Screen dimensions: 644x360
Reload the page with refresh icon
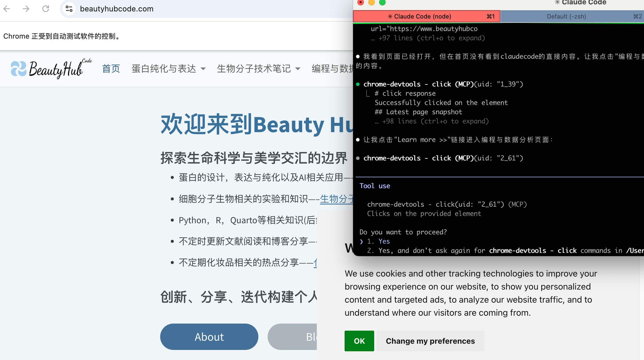(46, 9)
